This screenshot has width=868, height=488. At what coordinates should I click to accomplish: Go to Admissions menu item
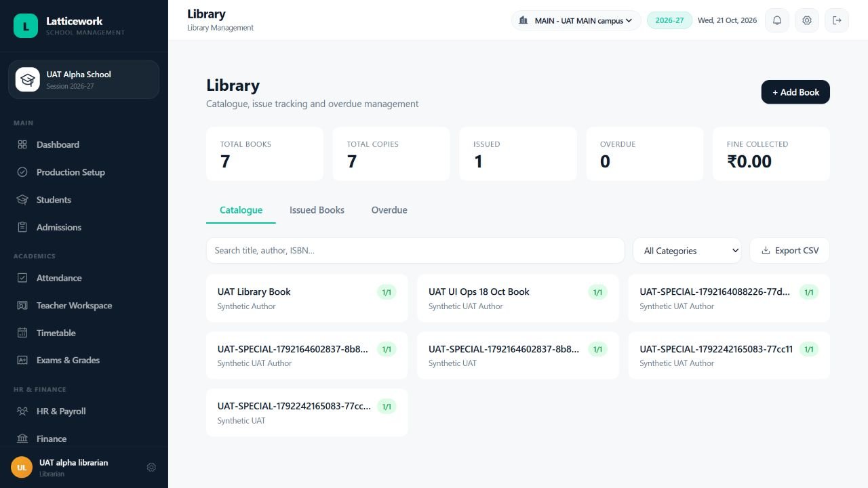(x=84, y=227)
